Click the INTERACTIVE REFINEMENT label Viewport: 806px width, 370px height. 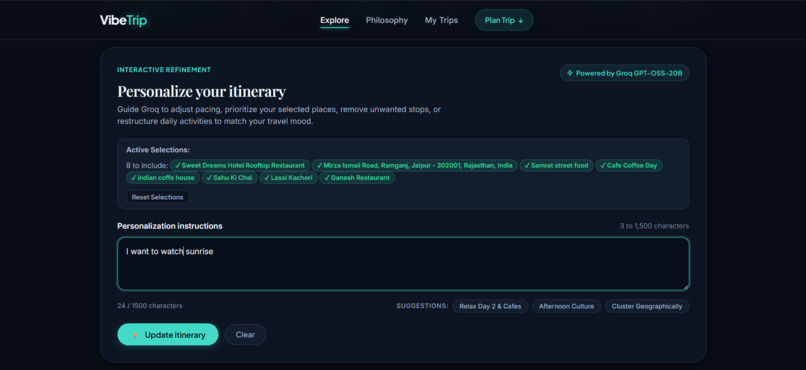click(x=164, y=70)
